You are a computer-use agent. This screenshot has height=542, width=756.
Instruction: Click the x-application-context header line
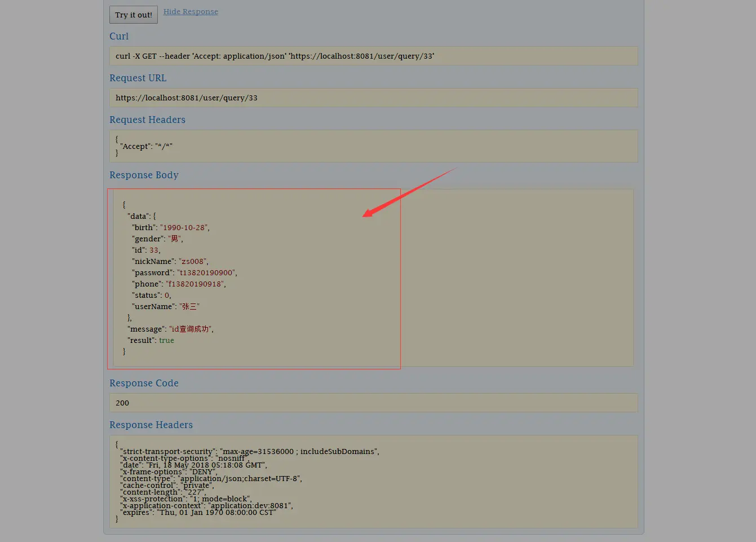point(206,505)
